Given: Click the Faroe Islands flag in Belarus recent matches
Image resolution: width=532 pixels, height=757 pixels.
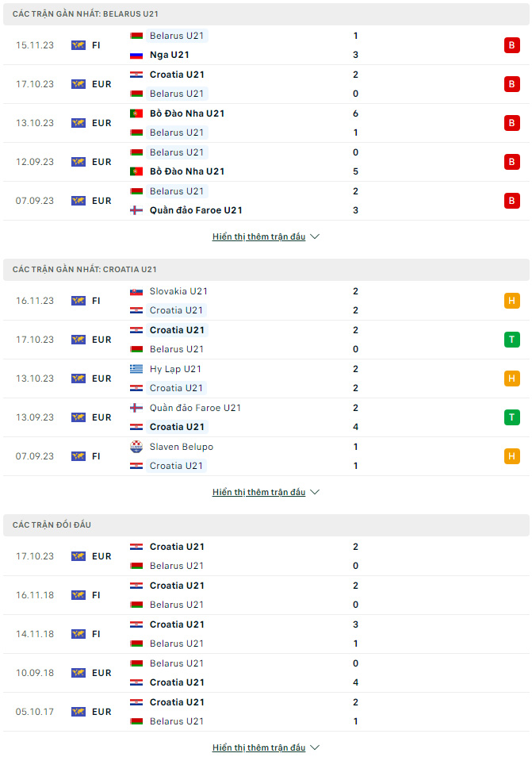Looking at the screenshot, I should (136, 210).
